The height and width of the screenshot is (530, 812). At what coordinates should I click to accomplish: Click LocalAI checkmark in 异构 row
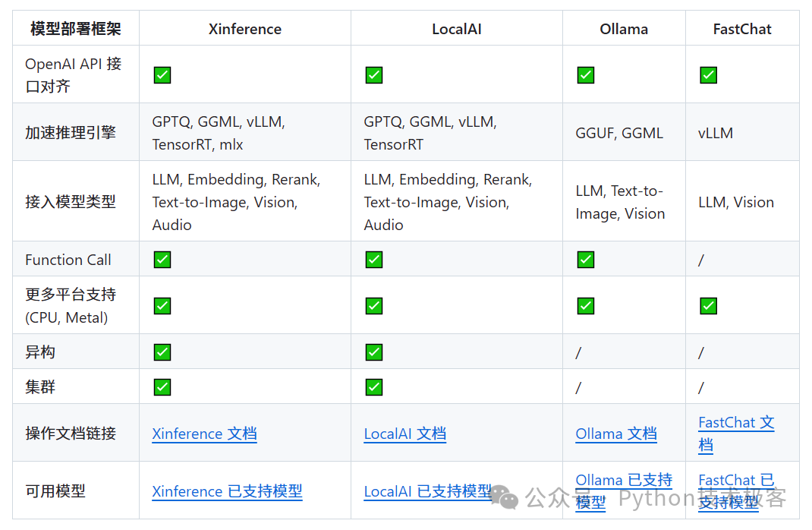pos(374,352)
